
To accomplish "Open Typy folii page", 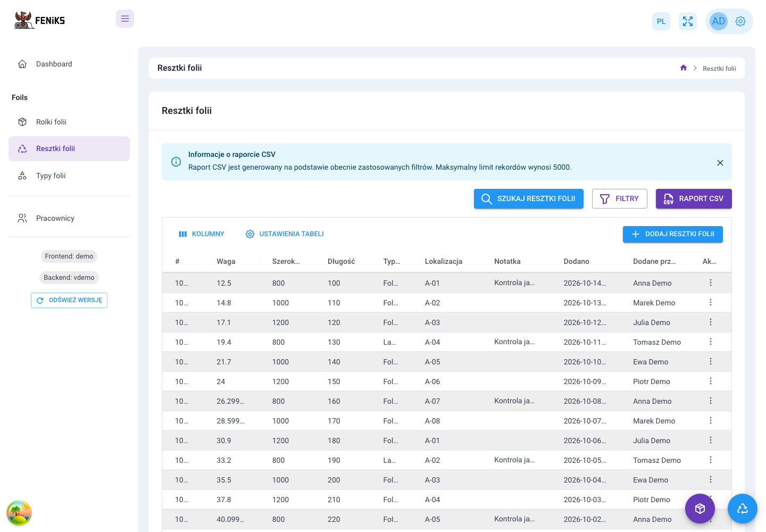I will 69,176.
